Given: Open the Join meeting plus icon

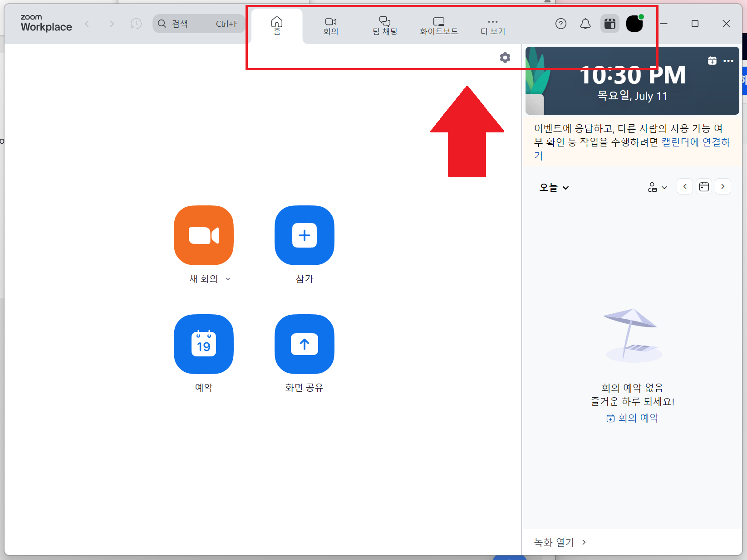Looking at the screenshot, I should [x=304, y=235].
